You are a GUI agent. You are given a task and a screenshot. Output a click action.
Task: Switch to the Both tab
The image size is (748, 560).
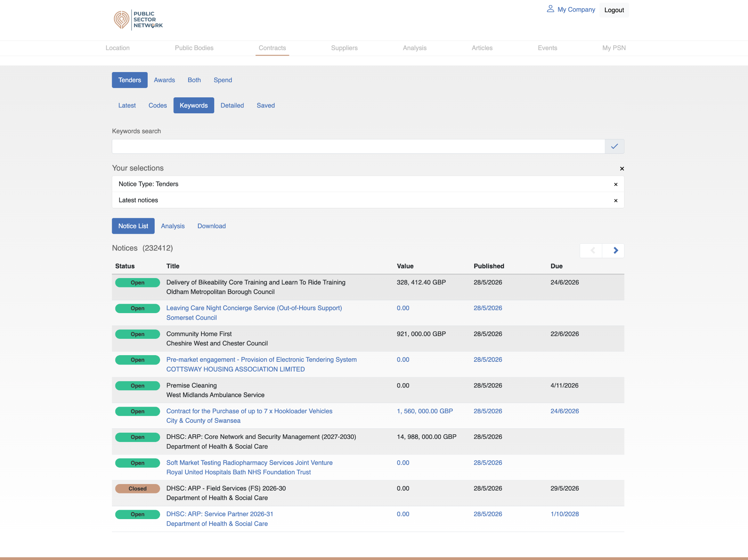click(194, 80)
